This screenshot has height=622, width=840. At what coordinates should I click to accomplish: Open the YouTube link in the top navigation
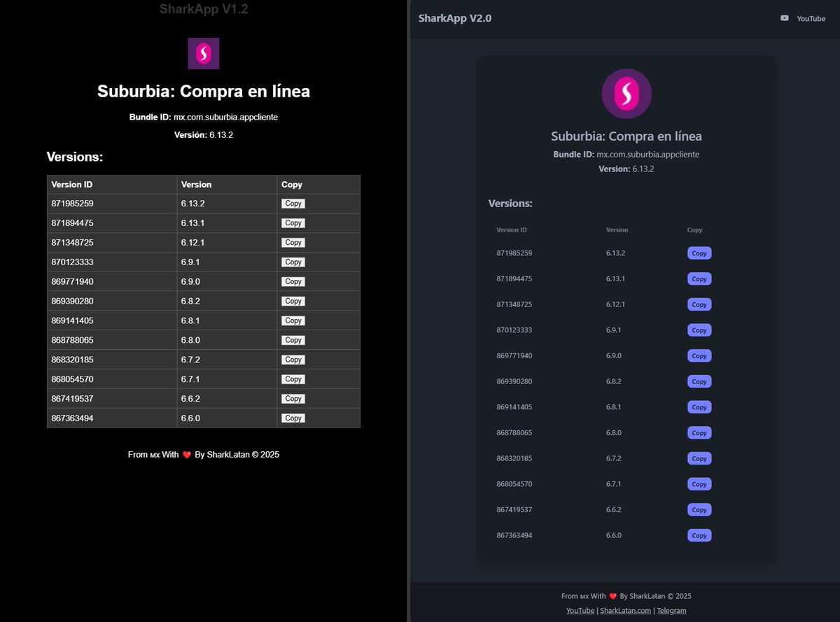coord(811,19)
